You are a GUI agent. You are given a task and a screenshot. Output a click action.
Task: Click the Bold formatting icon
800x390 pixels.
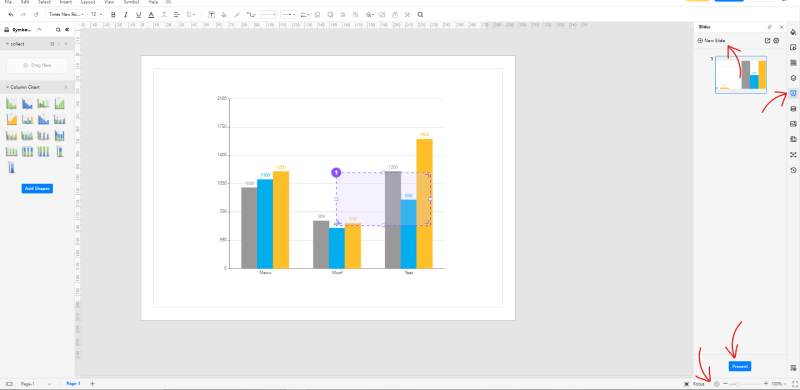113,15
